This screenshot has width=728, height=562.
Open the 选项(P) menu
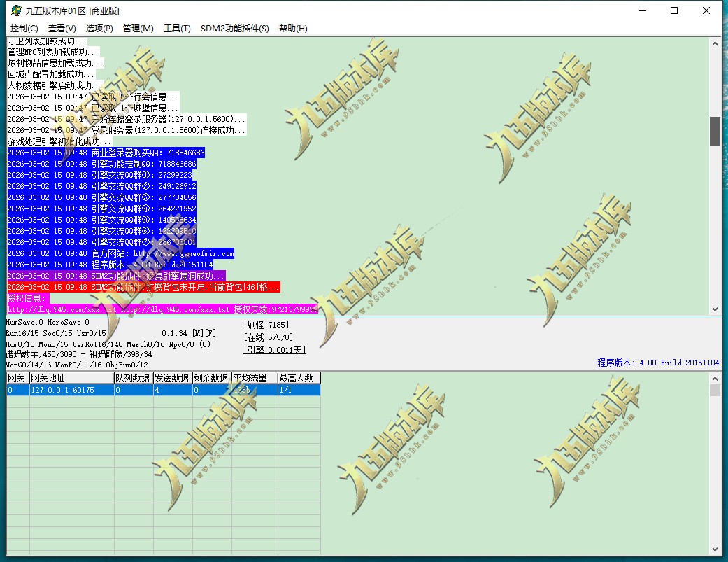[99, 28]
